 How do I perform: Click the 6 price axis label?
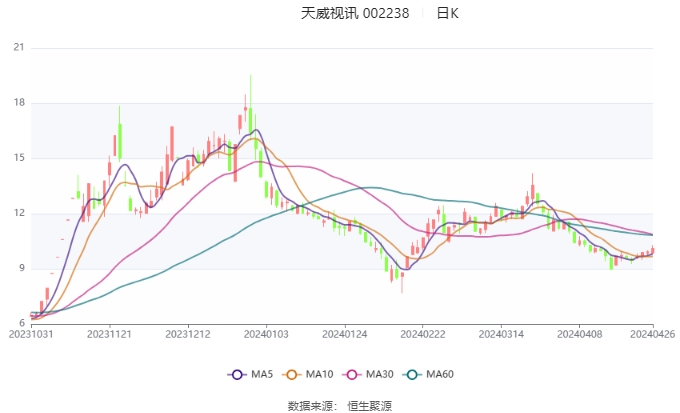22,323
